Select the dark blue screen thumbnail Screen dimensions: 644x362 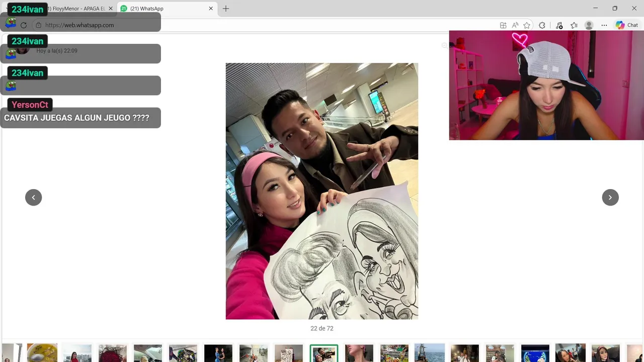tap(535, 353)
